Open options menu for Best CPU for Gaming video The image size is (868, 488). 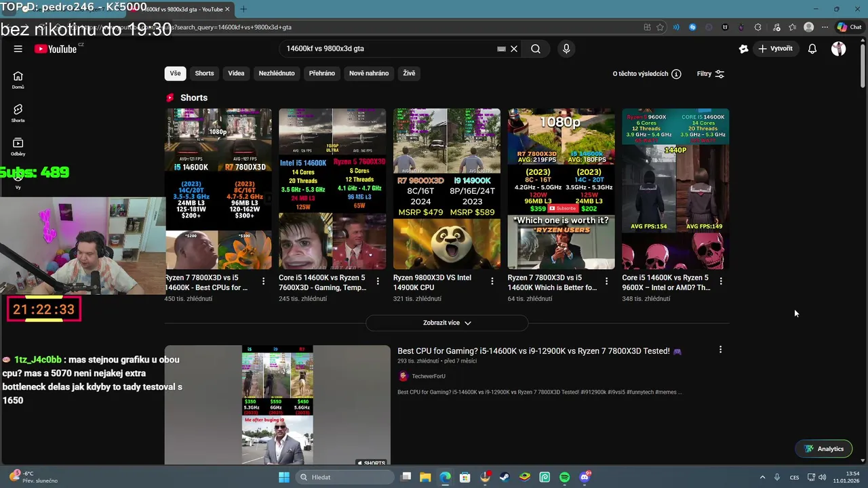pyautogui.click(x=720, y=350)
